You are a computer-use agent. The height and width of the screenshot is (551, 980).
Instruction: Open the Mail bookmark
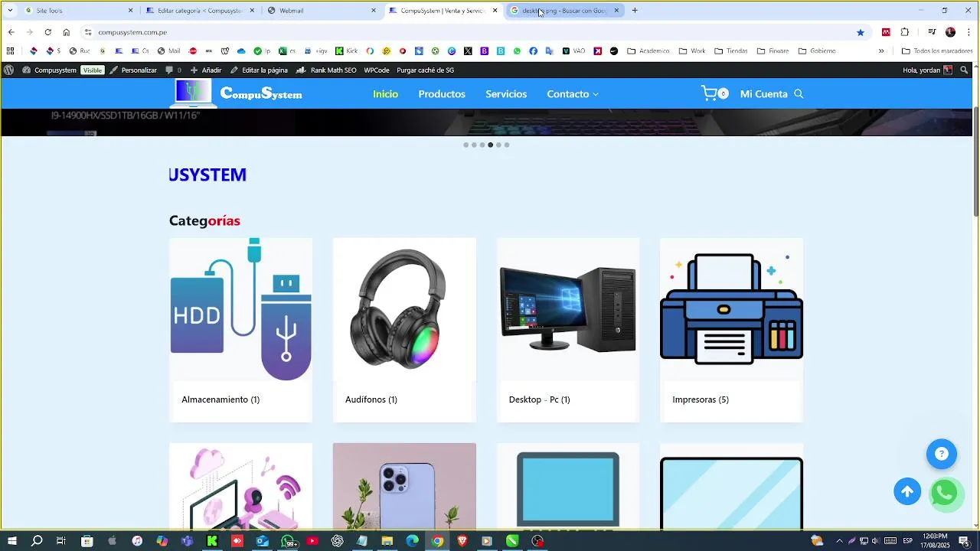tap(168, 51)
